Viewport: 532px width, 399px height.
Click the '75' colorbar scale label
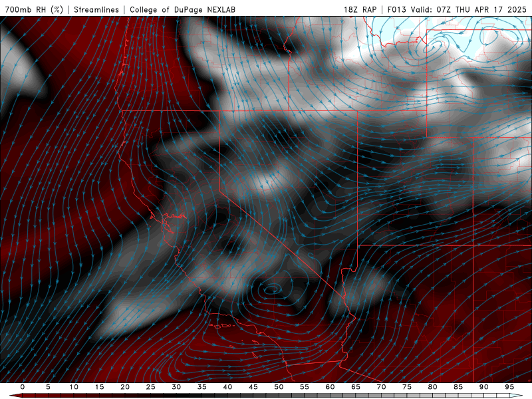[407, 387]
